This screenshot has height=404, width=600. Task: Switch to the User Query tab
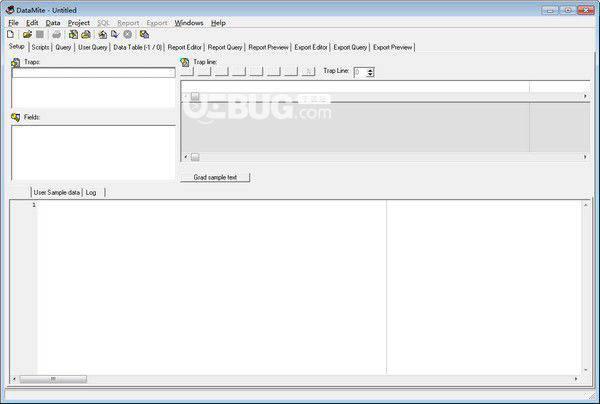tap(93, 47)
